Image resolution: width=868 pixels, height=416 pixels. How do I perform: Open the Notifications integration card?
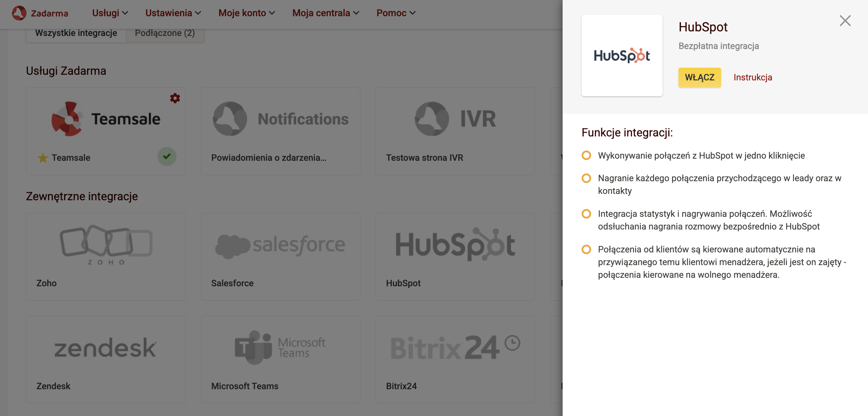coord(280,131)
